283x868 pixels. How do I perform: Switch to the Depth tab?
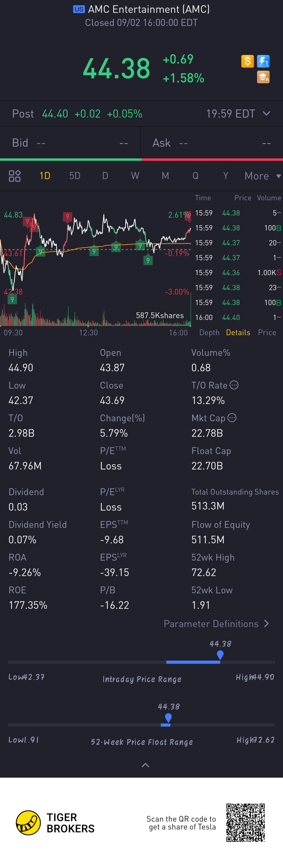point(209,333)
